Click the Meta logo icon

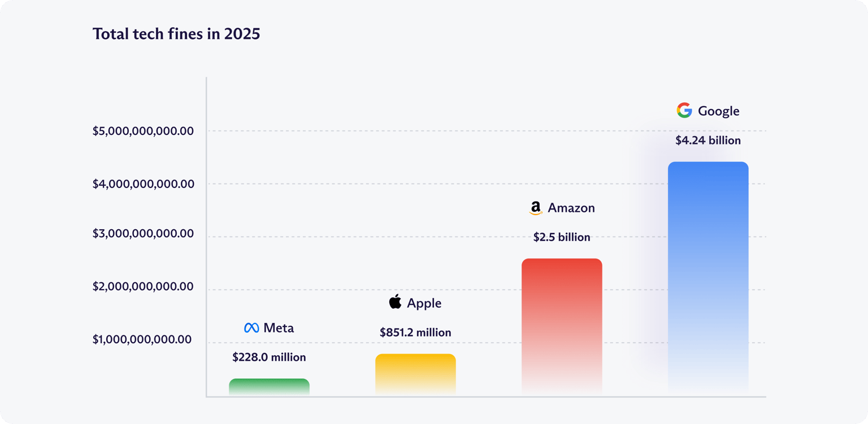pyautogui.click(x=251, y=328)
